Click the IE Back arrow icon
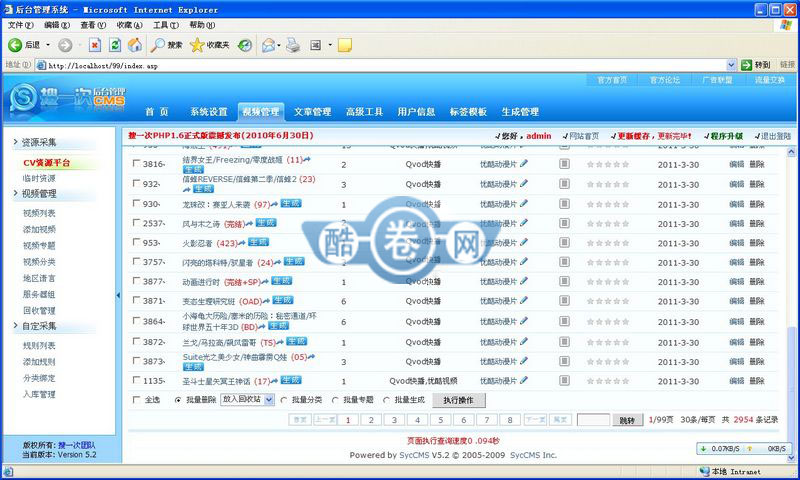Viewport: 800px width, 480px height. [15, 45]
